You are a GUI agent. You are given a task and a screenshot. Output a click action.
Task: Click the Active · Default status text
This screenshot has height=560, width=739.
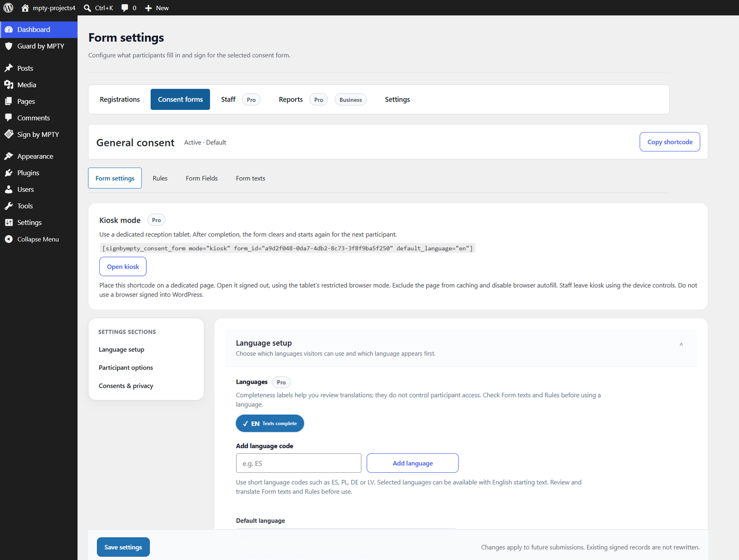click(205, 142)
